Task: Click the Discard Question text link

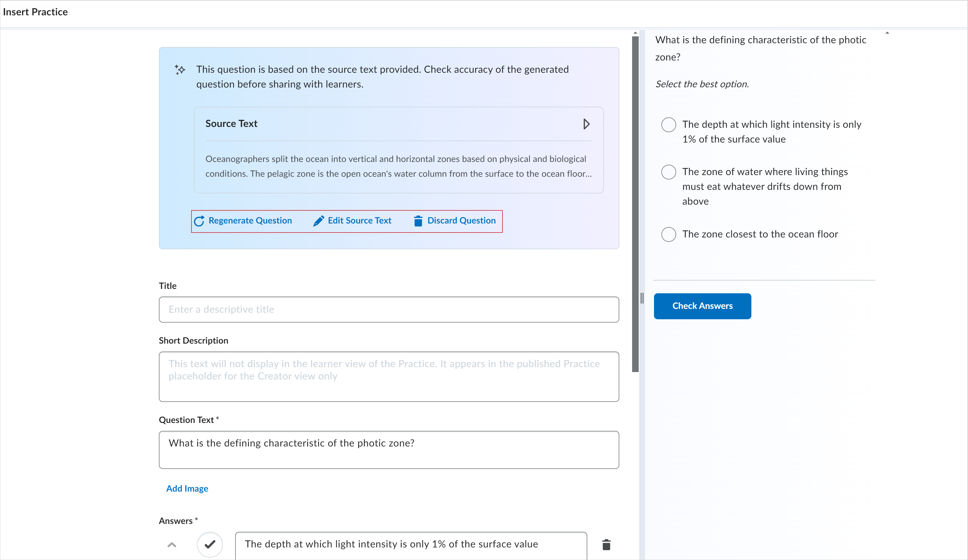Action: pyautogui.click(x=461, y=221)
